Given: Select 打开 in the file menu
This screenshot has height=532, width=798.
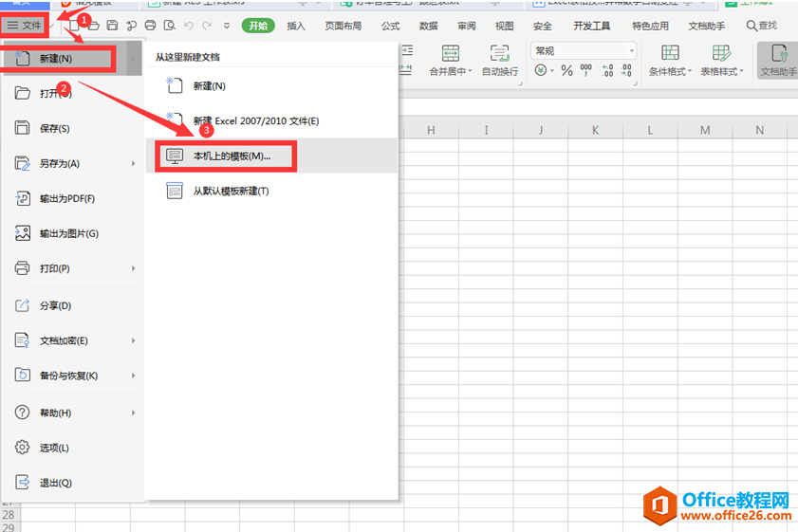Looking at the screenshot, I should (x=71, y=93).
